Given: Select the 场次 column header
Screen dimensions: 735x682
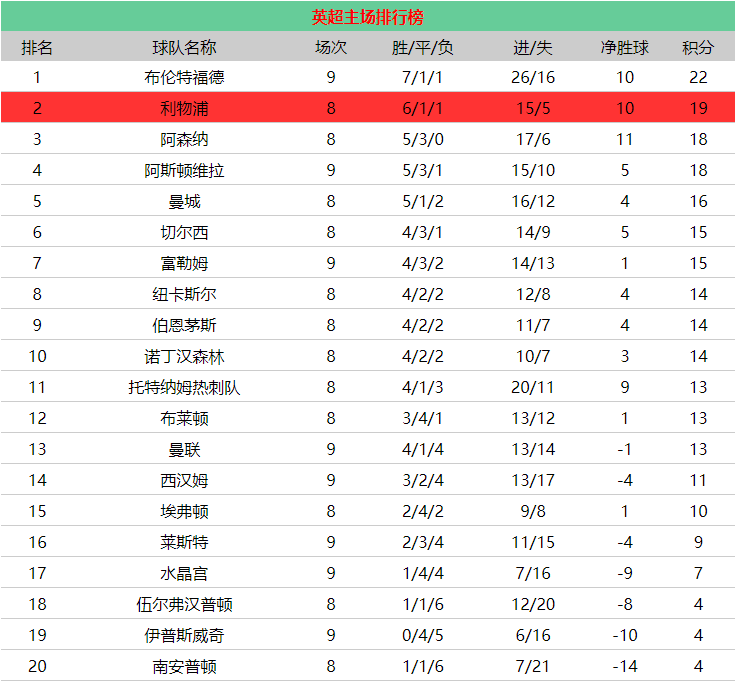Looking at the screenshot, I should pos(331,47).
